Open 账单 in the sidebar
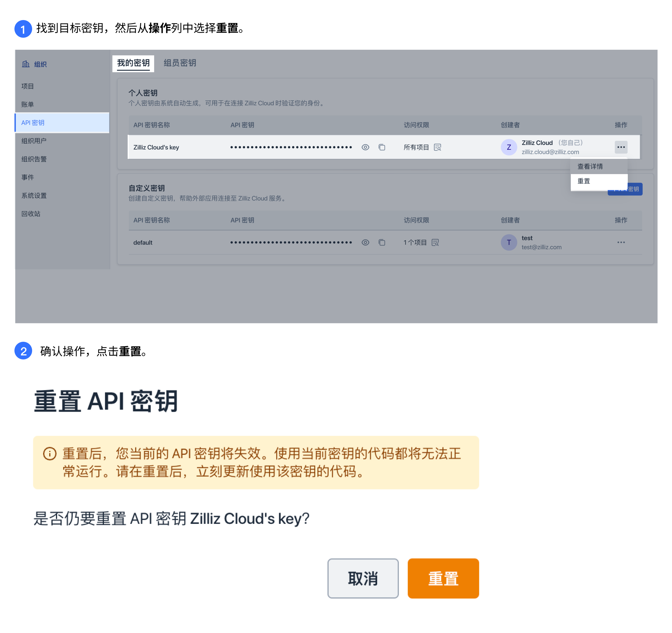 tap(62, 104)
